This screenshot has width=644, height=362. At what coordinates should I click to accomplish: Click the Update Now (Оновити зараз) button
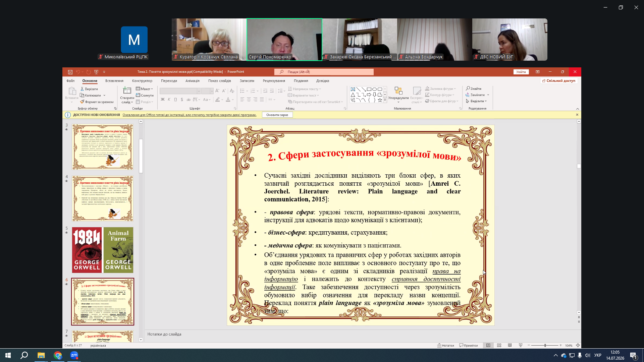277,115
